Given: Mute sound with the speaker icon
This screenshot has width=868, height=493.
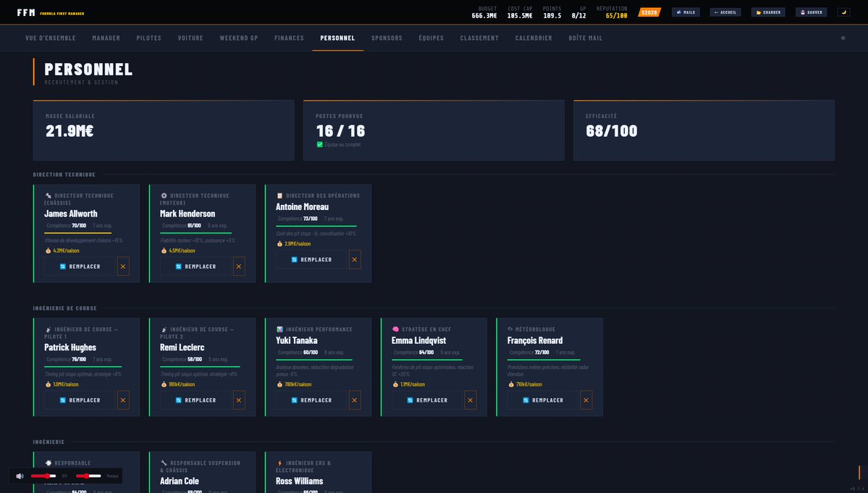Looking at the screenshot, I should pyautogui.click(x=20, y=476).
